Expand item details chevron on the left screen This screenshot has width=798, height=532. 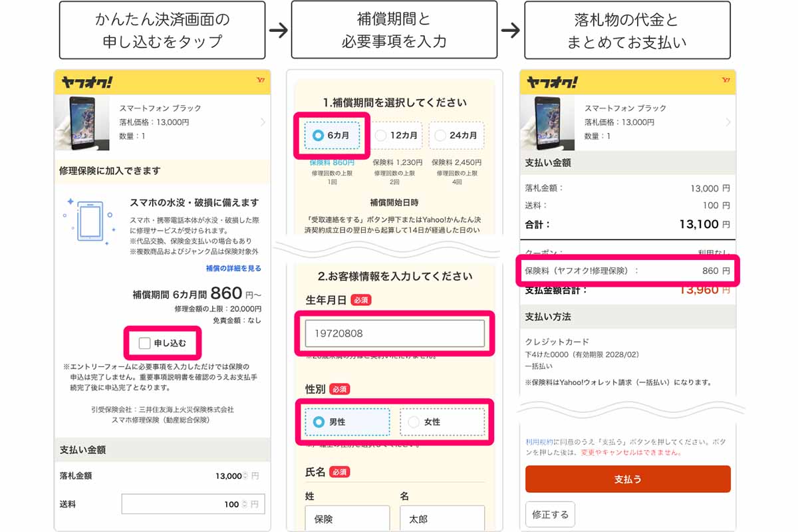(263, 122)
